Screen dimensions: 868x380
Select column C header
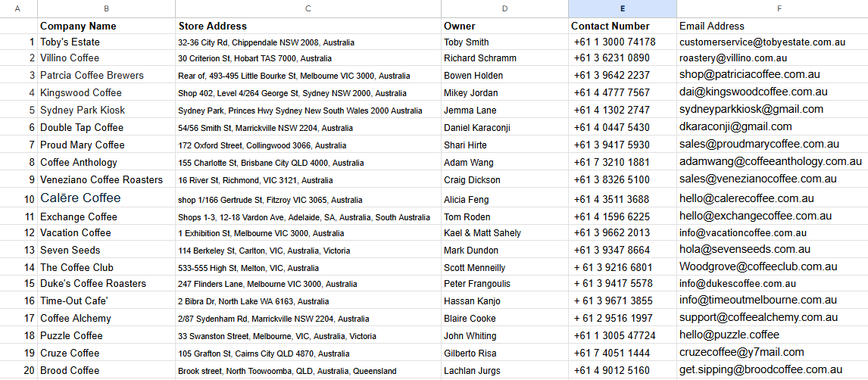308,8
